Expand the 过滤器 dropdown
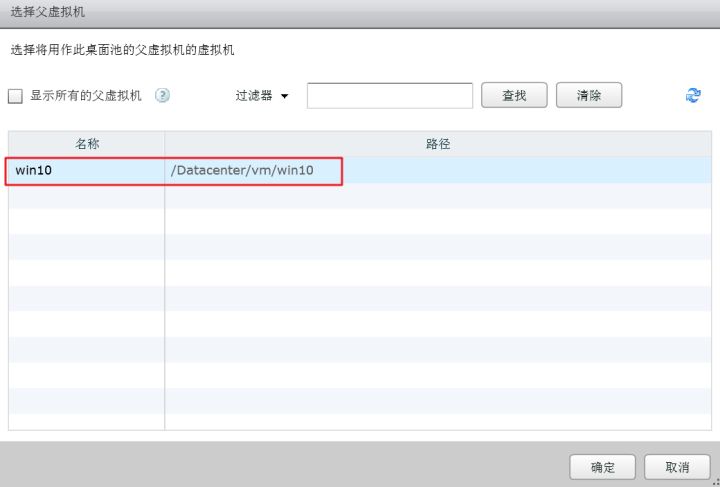720x487 pixels. 262,95
